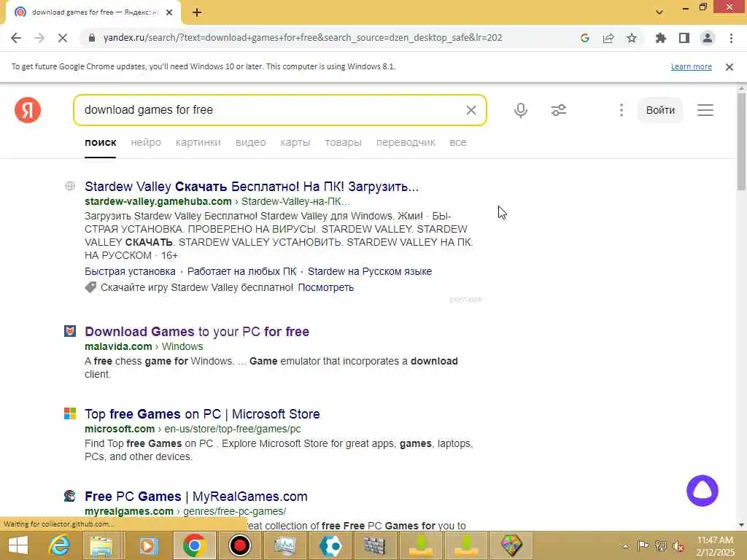
Task: Dismiss the Chrome update notification bar
Action: [x=729, y=67]
